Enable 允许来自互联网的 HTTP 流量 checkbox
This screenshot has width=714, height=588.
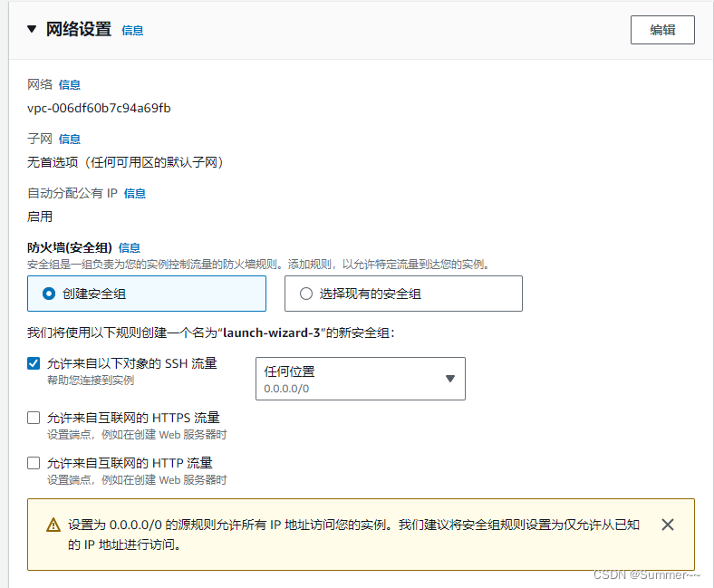34,463
